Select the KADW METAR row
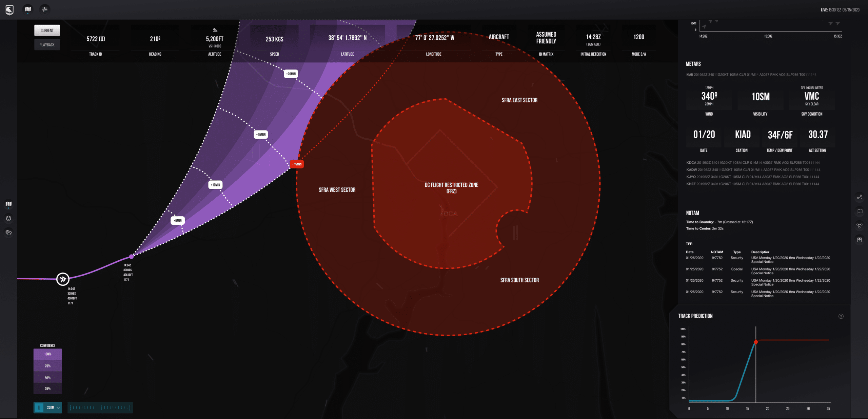Image resolution: width=868 pixels, height=419 pixels. point(753,170)
